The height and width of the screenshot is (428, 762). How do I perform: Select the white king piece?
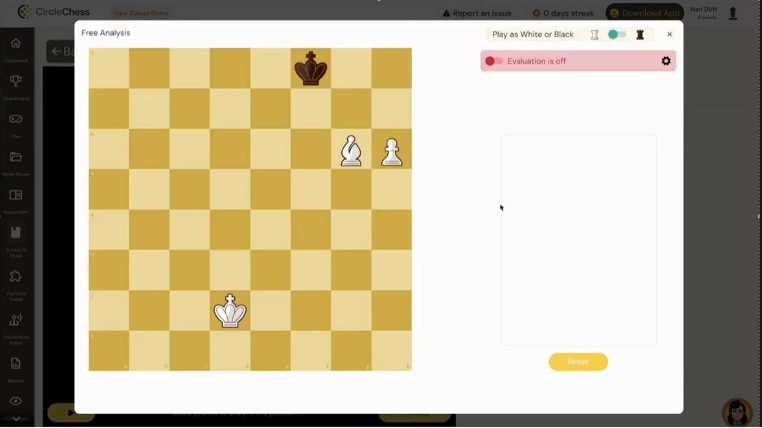tap(230, 311)
